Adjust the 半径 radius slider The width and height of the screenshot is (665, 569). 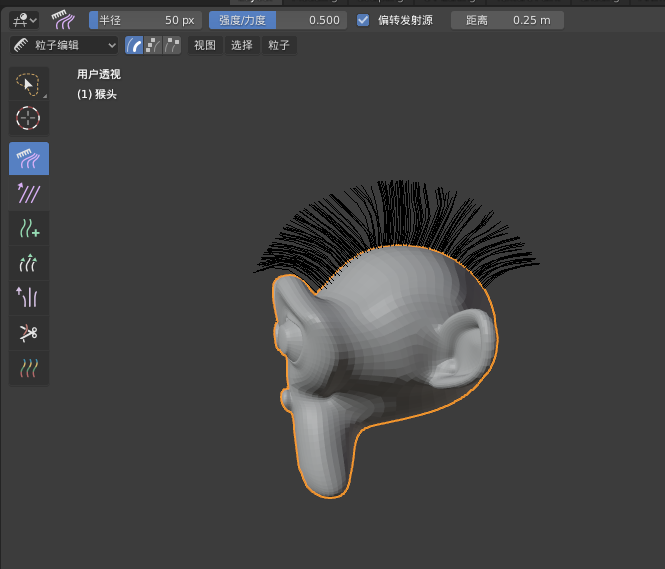145,20
